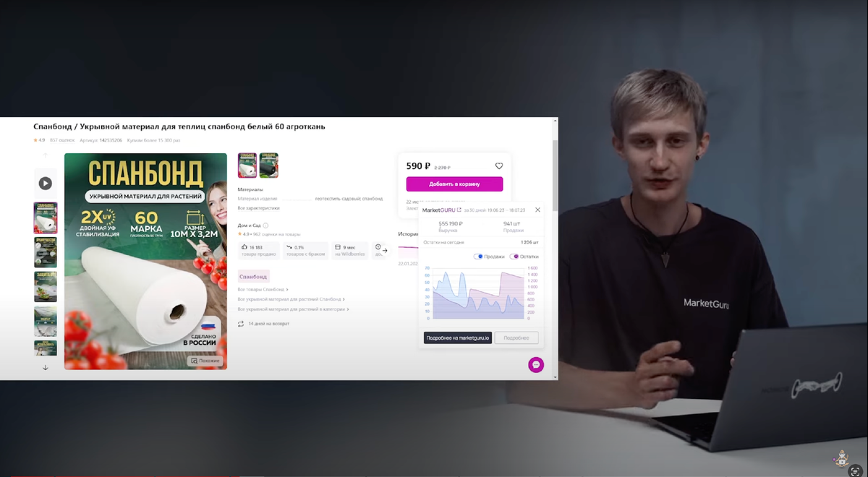Click right arrow to show more seller stats

(x=385, y=250)
